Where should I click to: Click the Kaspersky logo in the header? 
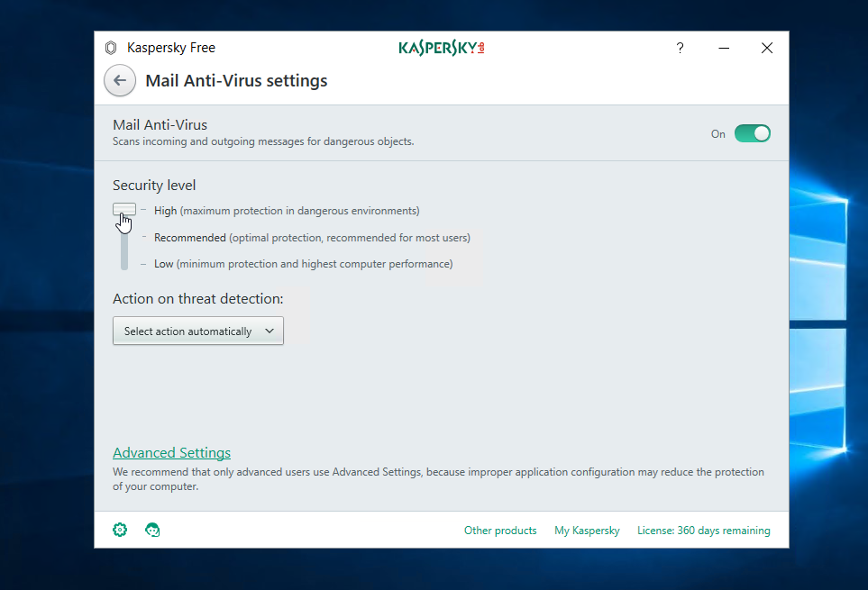point(442,48)
